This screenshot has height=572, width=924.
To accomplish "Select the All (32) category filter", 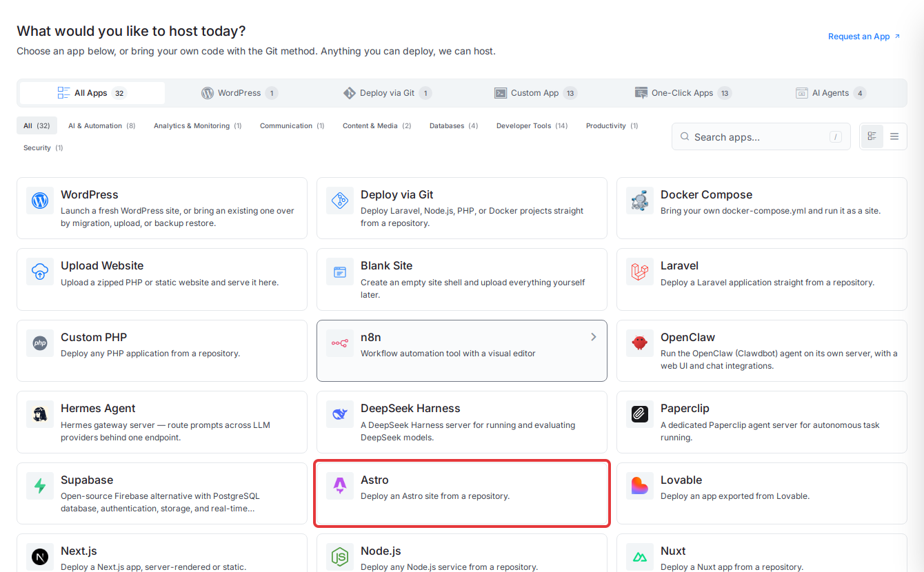I will (37, 126).
